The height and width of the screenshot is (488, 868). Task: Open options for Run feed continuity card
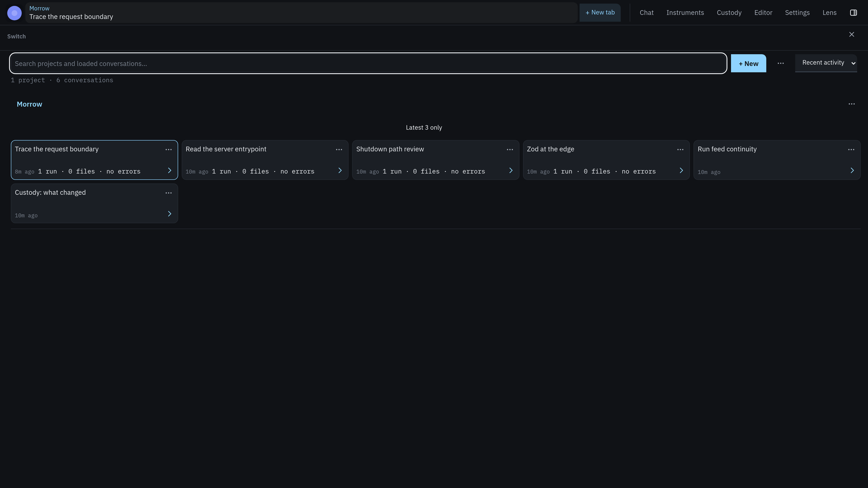point(851,150)
